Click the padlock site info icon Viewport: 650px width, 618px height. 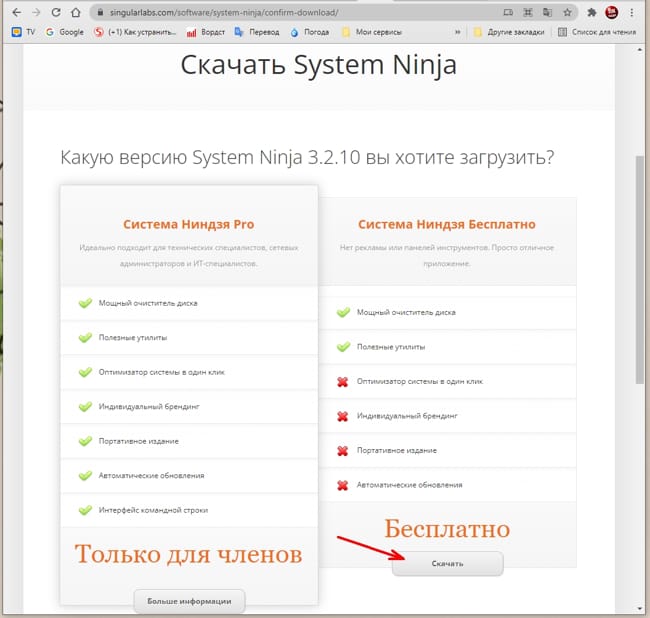(100, 12)
